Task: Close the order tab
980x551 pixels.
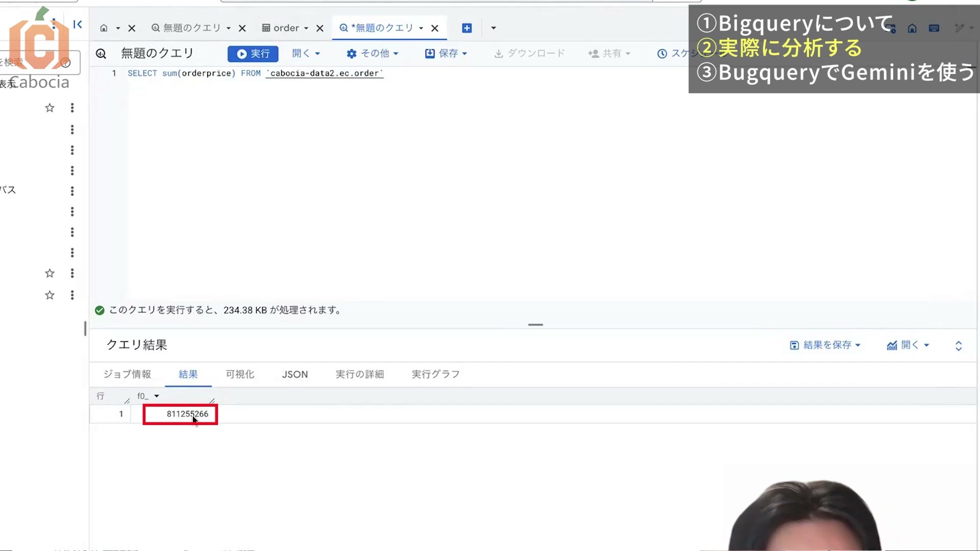Action: [x=320, y=28]
